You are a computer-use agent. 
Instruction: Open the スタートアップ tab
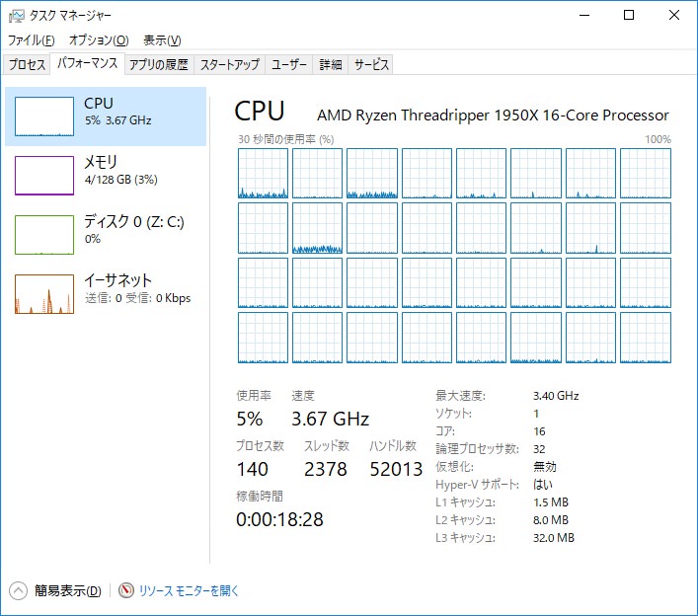point(229,64)
